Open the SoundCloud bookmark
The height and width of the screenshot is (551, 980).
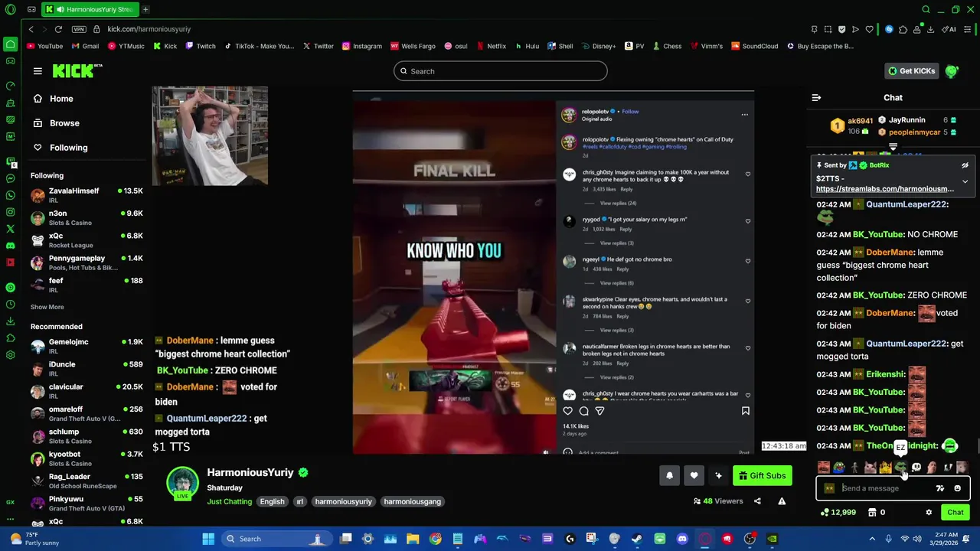pyautogui.click(x=754, y=46)
